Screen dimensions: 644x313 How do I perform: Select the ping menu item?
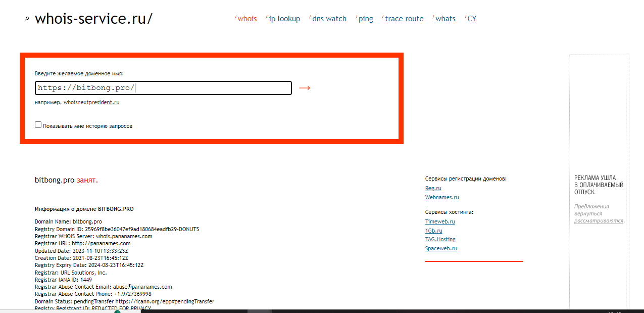366,19
